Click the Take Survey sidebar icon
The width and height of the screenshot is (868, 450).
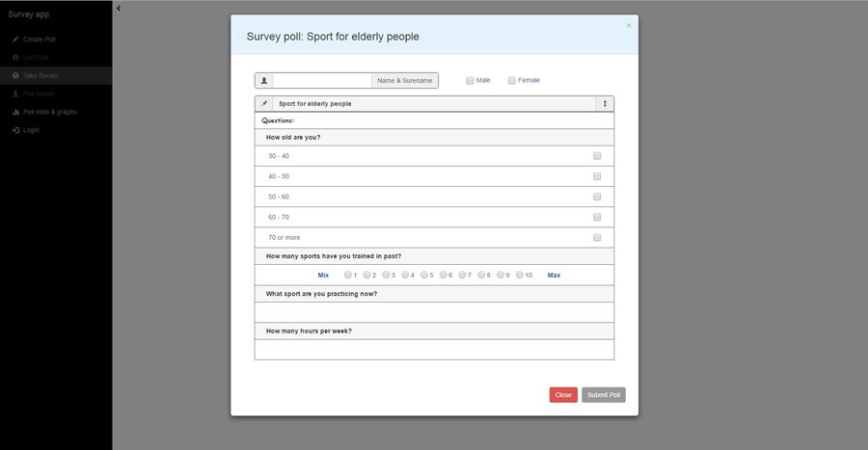[x=15, y=75]
